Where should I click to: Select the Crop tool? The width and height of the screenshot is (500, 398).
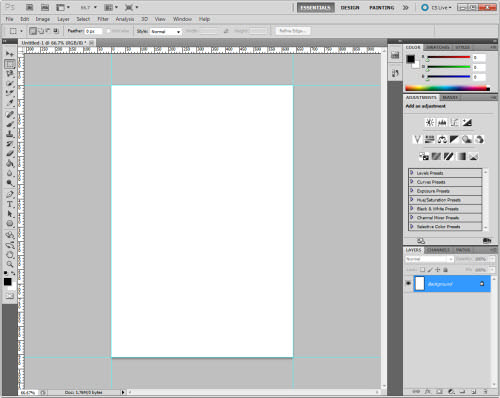(10, 93)
